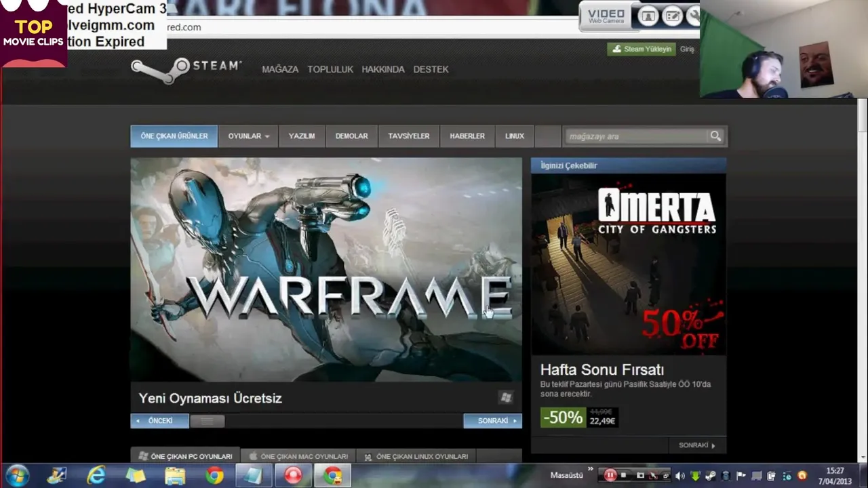Click the Masaüstü taskbar toolbar label

566,475
